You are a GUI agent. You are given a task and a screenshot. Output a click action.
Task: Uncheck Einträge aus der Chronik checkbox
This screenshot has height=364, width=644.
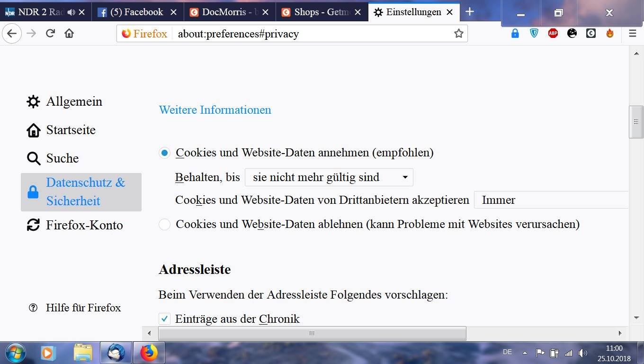tap(164, 319)
